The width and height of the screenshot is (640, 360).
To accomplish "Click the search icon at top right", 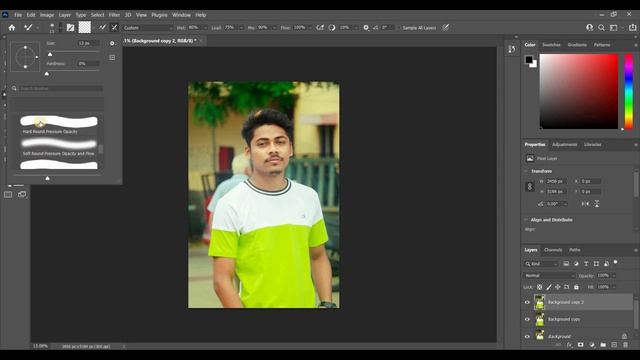I will point(602,28).
